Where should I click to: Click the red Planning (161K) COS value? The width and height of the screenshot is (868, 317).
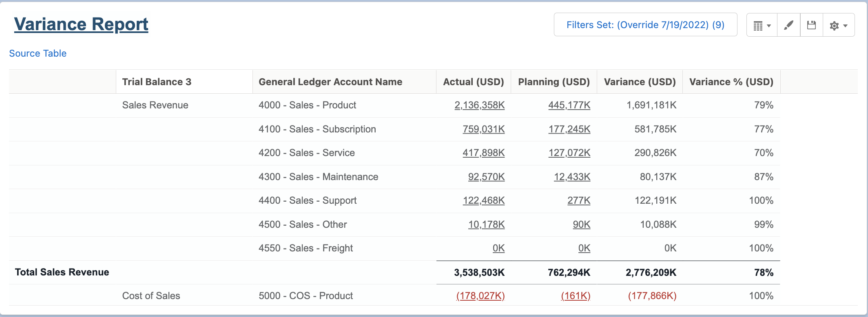click(576, 296)
